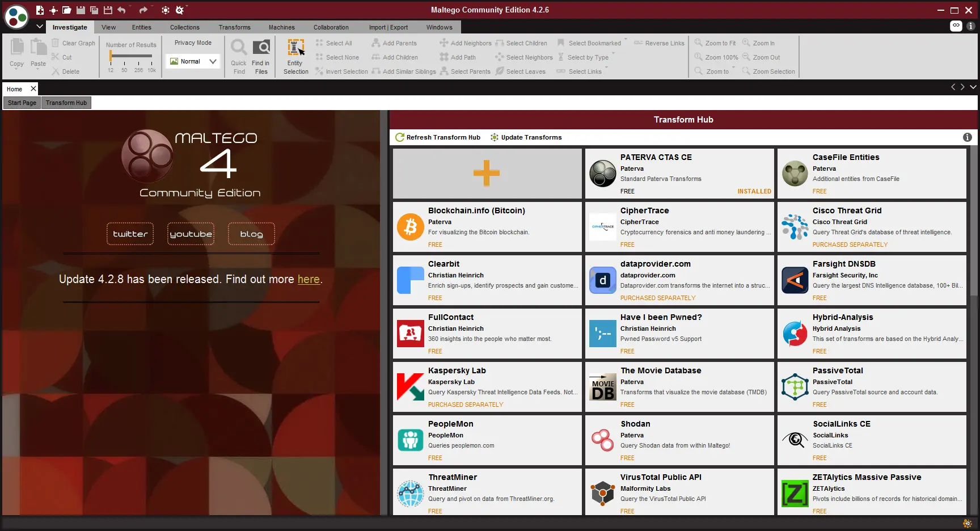Click the VirusTotal Public API icon

(x=603, y=494)
